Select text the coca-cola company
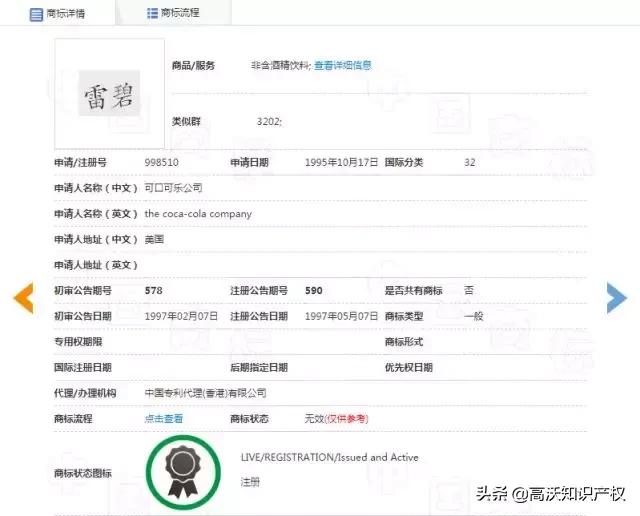The height and width of the screenshot is (516, 640). coord(198,214)
